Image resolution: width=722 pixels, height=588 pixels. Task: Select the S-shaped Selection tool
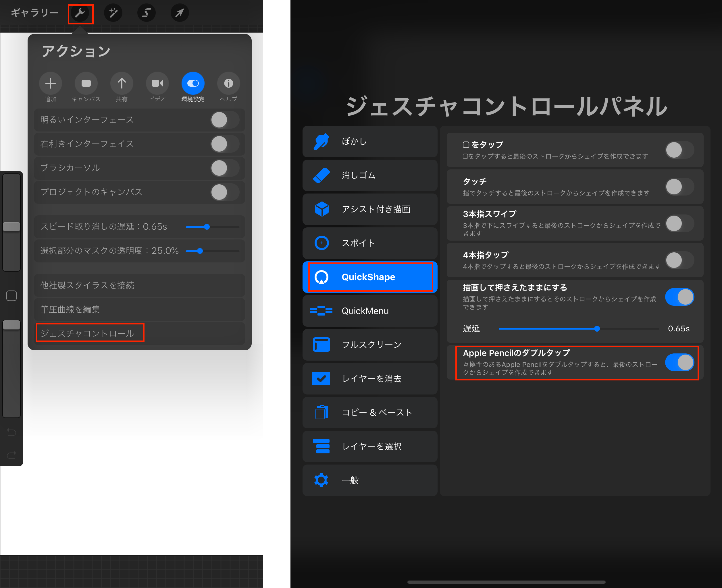[146, 13]
